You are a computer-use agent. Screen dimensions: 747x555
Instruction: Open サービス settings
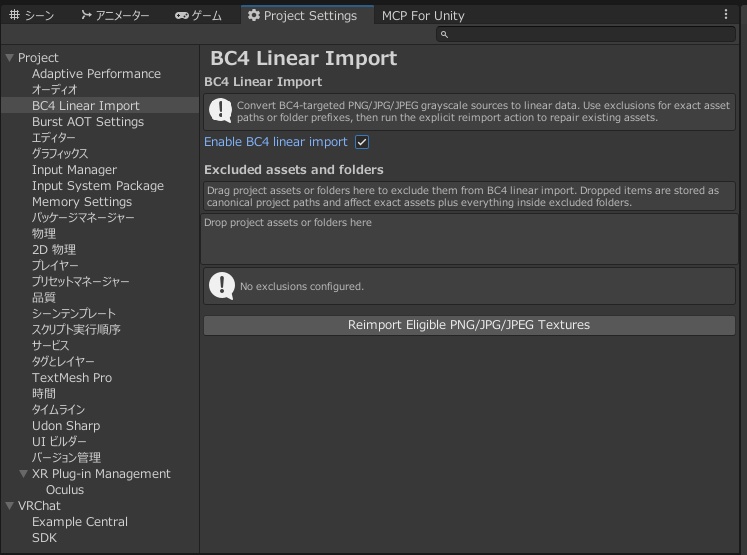point(50,346)
